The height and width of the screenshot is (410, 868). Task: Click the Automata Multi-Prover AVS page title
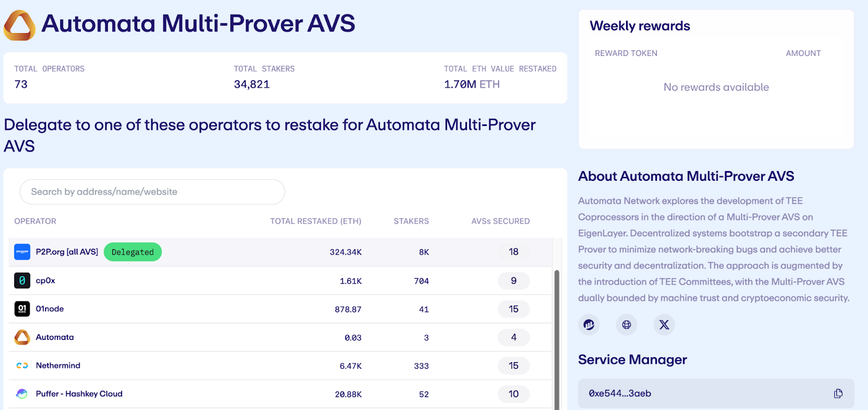click(199, 23)
